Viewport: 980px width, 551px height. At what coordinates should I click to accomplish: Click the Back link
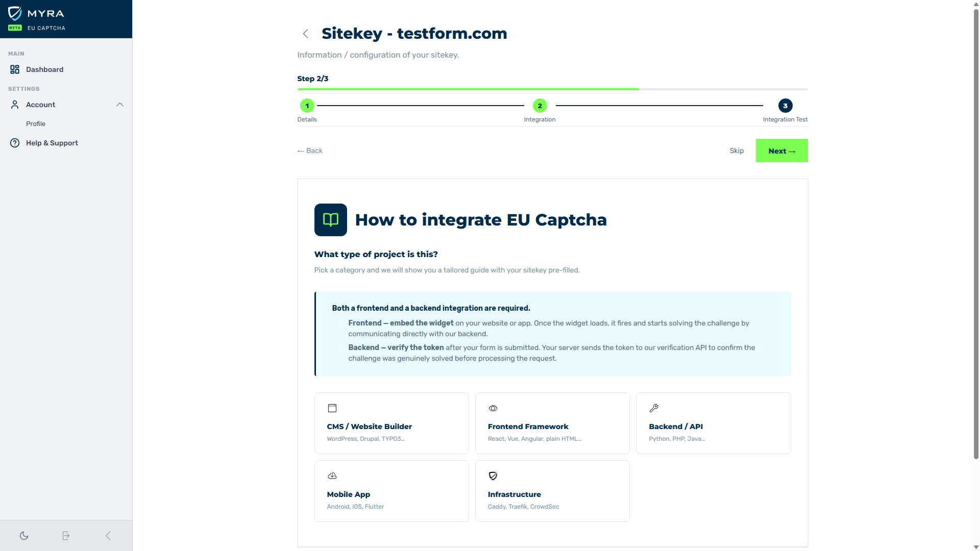point(310,151)
